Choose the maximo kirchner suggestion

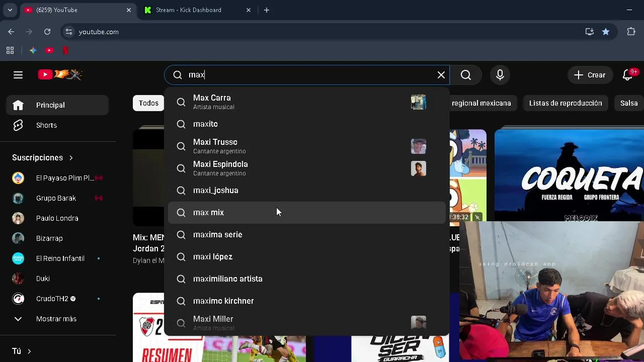click(x=306, y=301)
